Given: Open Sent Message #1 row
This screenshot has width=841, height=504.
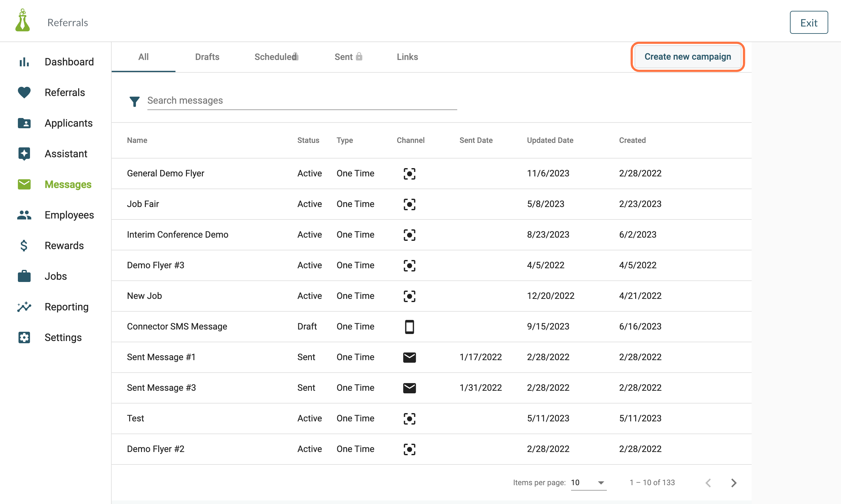Looking at the screenshot, I should coord(431,357).
